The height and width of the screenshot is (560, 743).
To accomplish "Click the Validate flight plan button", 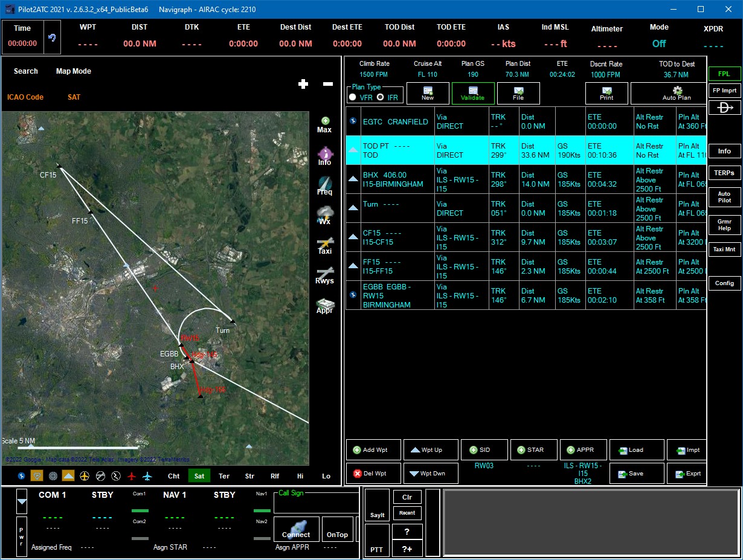I will tap(473, 94).
